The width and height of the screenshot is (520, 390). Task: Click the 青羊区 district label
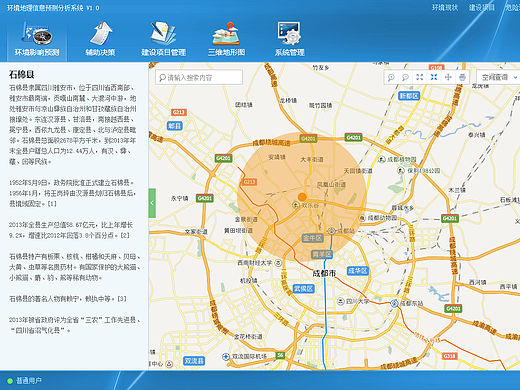tap(322, 254)
